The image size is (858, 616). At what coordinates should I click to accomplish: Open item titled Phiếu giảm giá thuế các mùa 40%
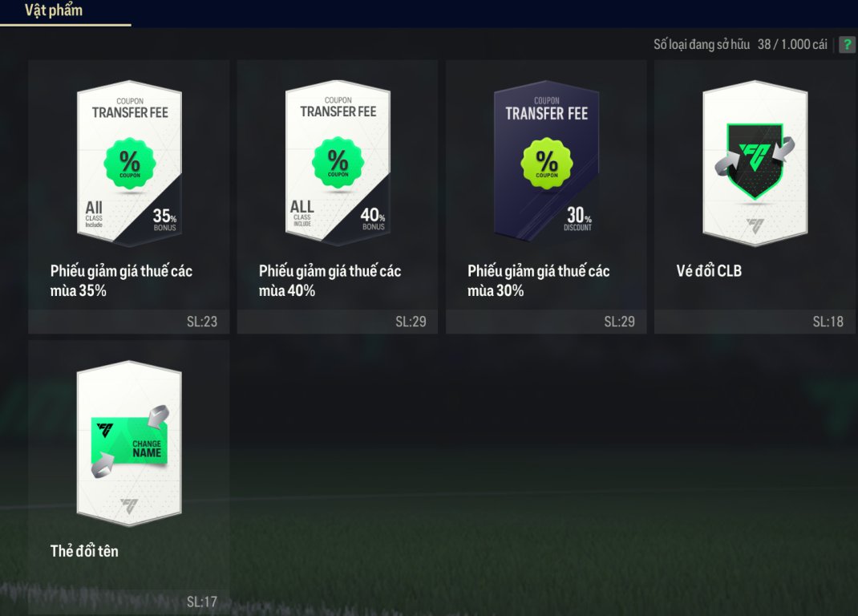tap(330, 281)
